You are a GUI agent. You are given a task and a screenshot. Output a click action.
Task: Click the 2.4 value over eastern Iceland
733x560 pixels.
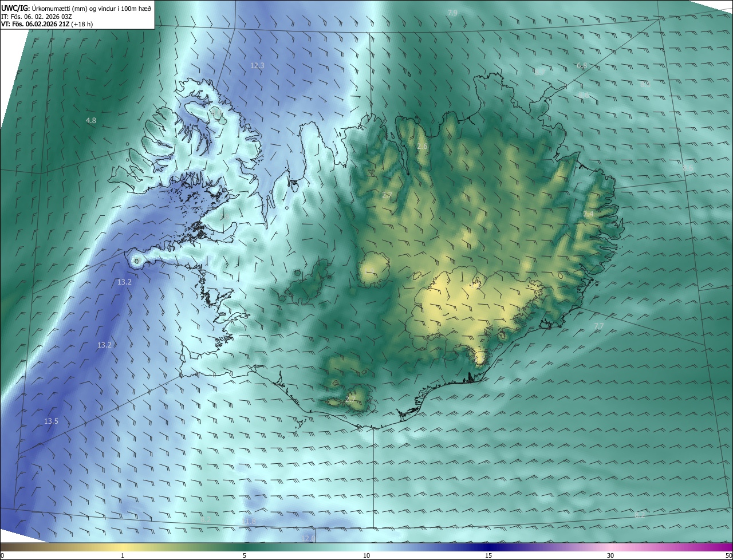tap(588, 214)
